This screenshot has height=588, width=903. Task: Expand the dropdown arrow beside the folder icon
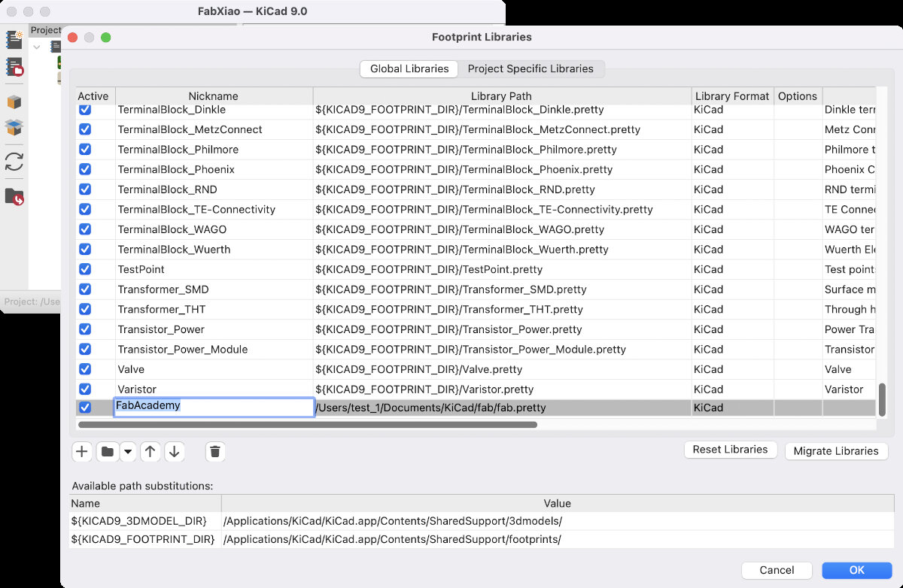pyautogui.click(x=127, y=451)
